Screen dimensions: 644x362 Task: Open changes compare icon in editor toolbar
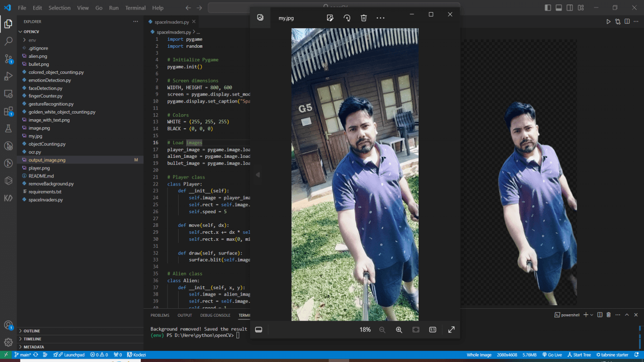coord(618,22)
